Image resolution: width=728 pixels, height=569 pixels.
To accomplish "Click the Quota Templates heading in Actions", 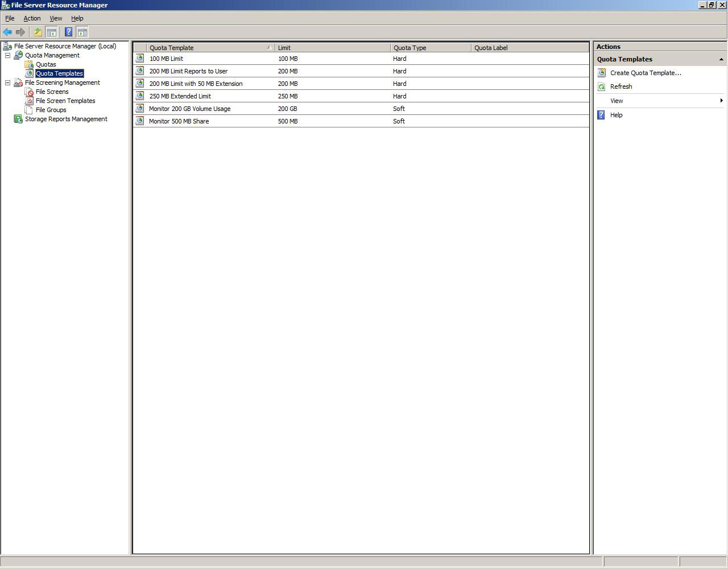I will pos(624,59).
